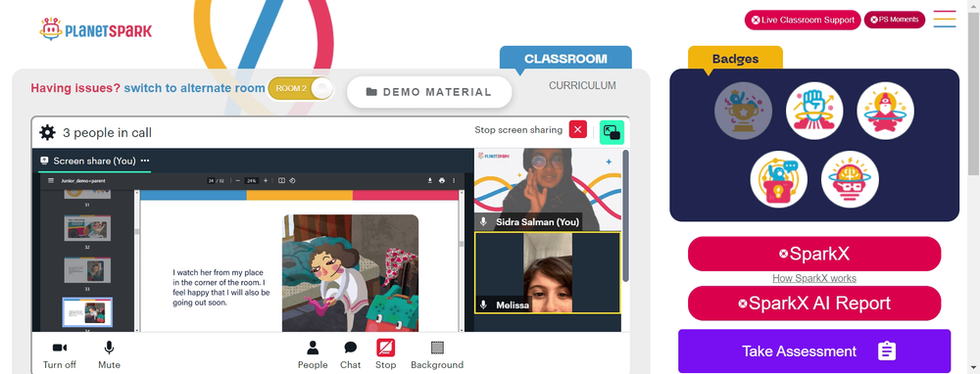Turn off the camera

pos(60,354)
